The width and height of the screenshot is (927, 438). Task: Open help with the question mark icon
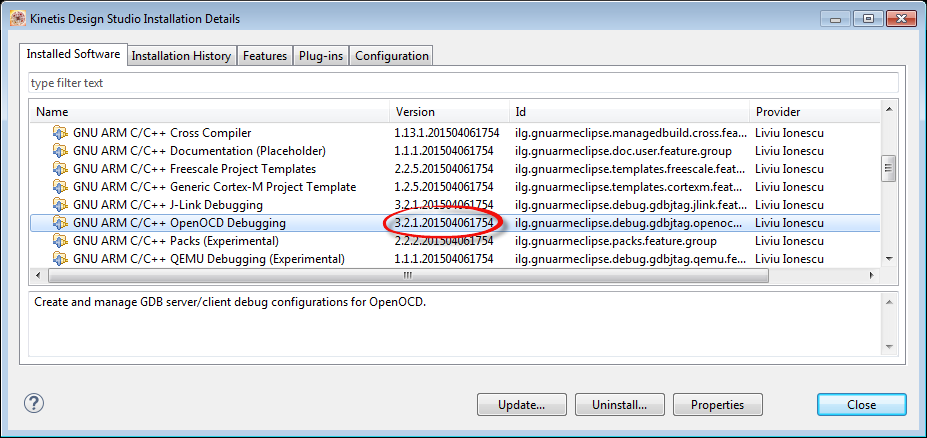pos(34,404)
